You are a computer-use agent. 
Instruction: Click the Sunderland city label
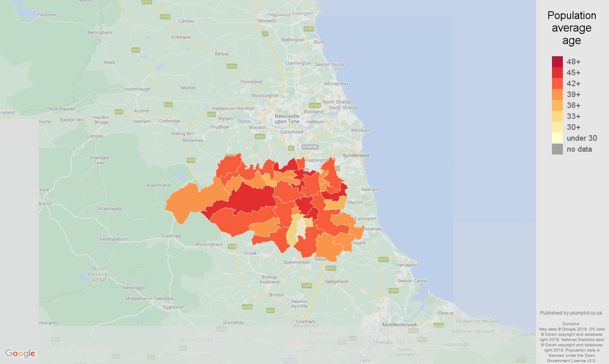click(356, 155)
